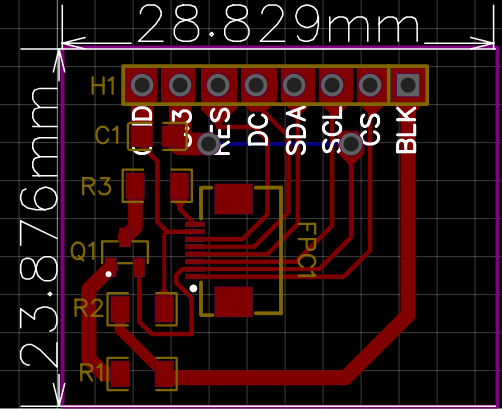Select the header pad above DC label
Image resolution: width=502 pixels, height=409 pixels.
(256, 85)
